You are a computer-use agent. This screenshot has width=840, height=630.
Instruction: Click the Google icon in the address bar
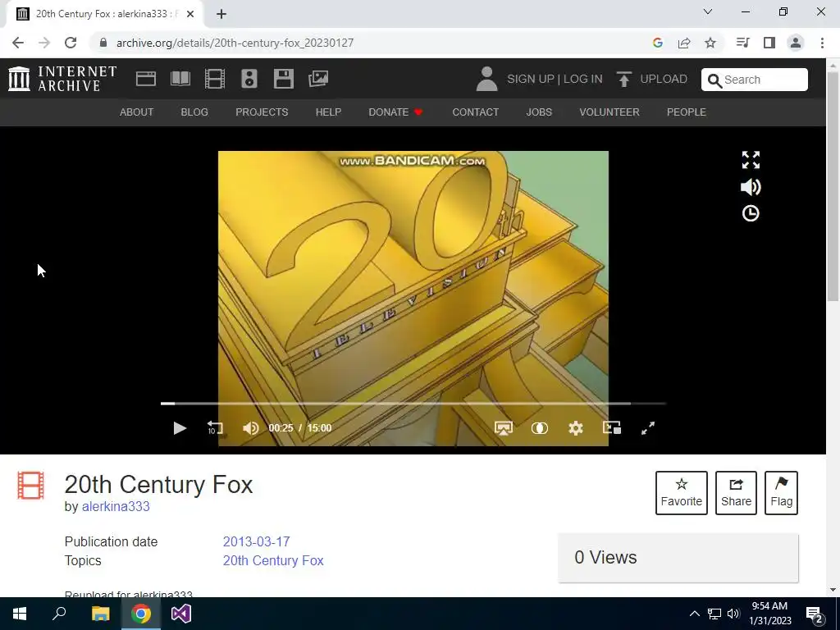[658, 43]
